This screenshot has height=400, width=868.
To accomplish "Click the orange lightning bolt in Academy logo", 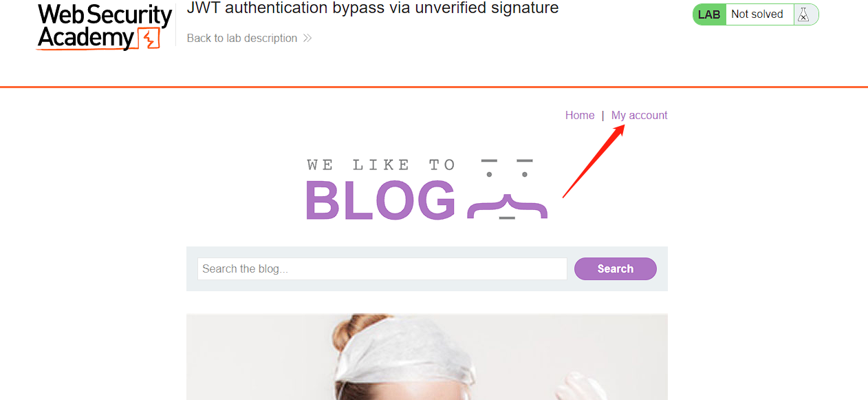I will coord(149,39).
